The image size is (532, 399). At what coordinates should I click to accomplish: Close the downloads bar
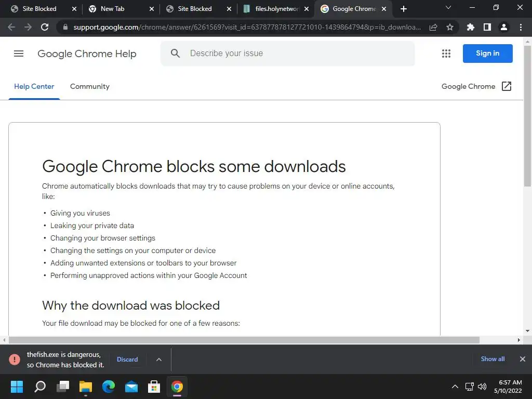(523, 359)
